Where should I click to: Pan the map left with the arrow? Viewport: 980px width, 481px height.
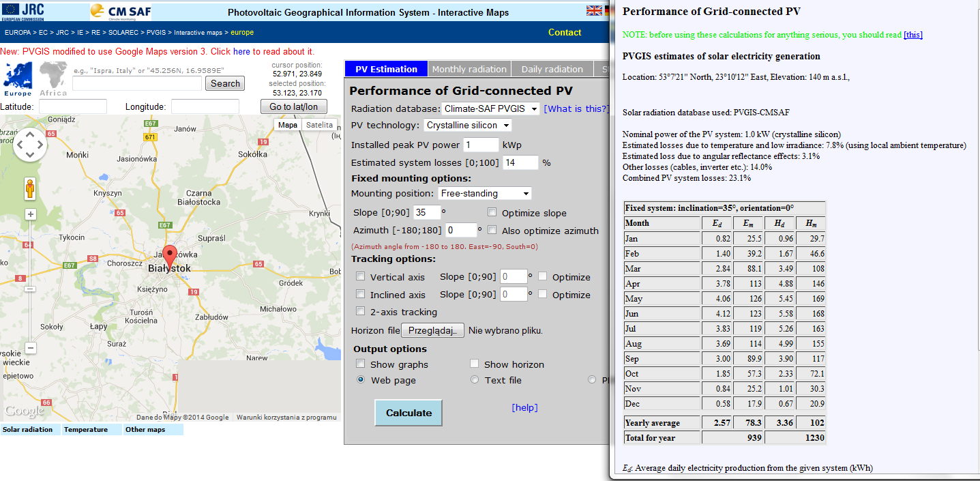coord(19,144)
